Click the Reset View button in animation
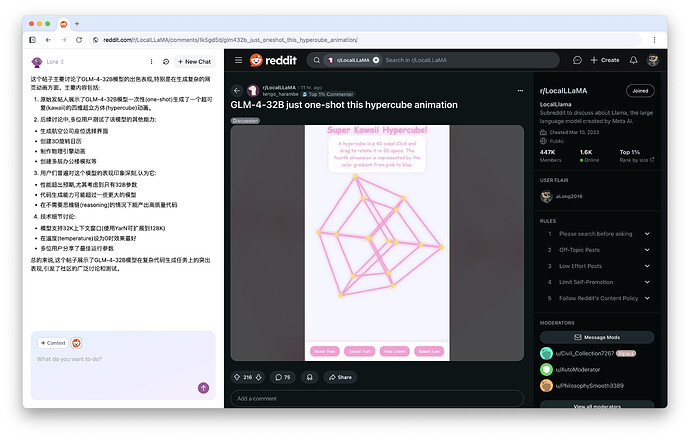690x438 pixels. (x=325, y=351)
